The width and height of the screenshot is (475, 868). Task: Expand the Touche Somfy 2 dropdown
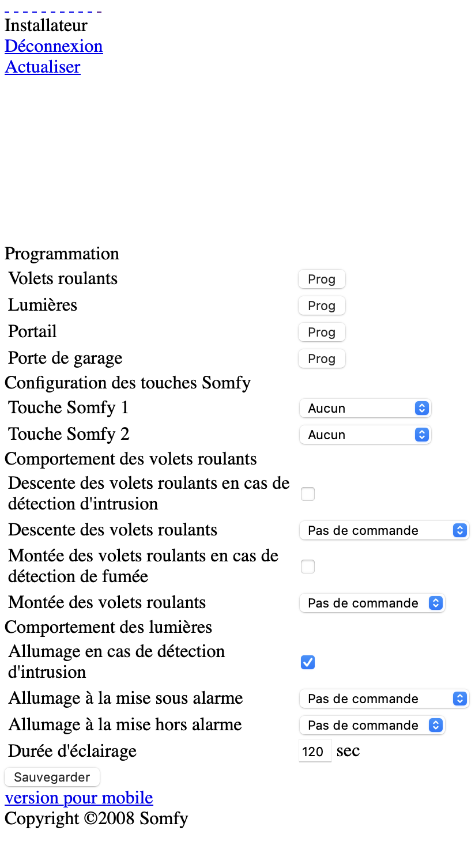(365, 435)
